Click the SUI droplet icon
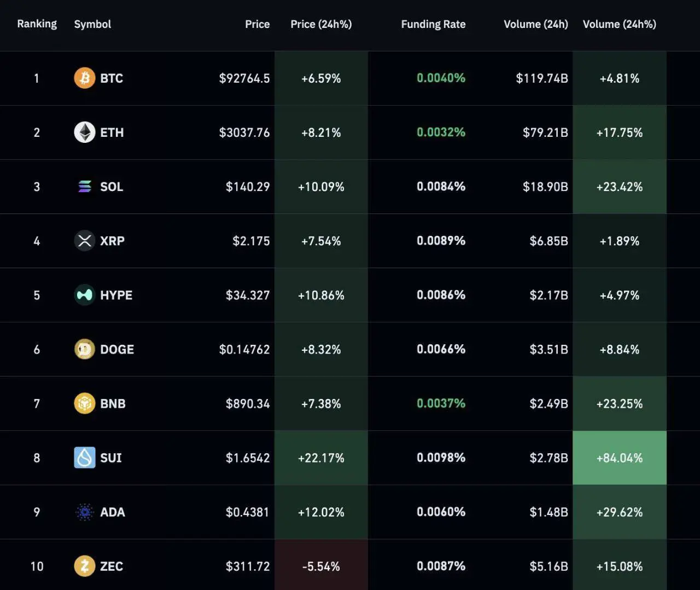Image resolution: width=700 pixels, height=590 pixels. [85, 458]
